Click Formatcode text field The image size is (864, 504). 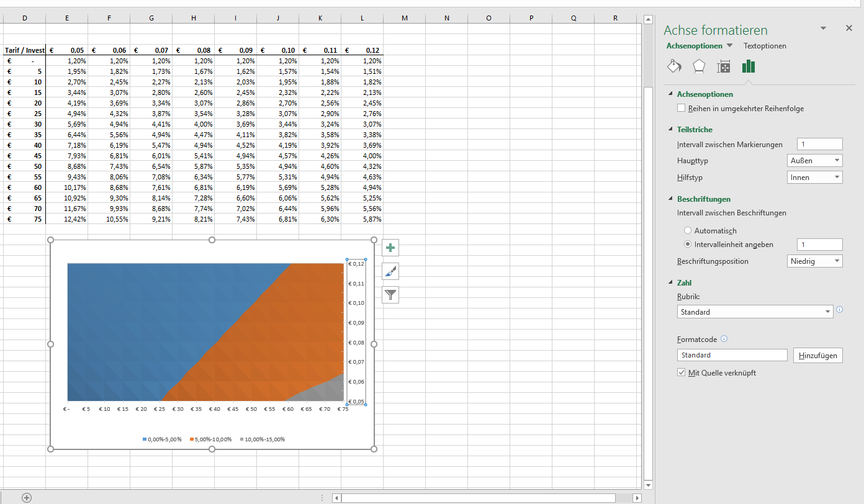pyautogui.click(x=732, y=355)
